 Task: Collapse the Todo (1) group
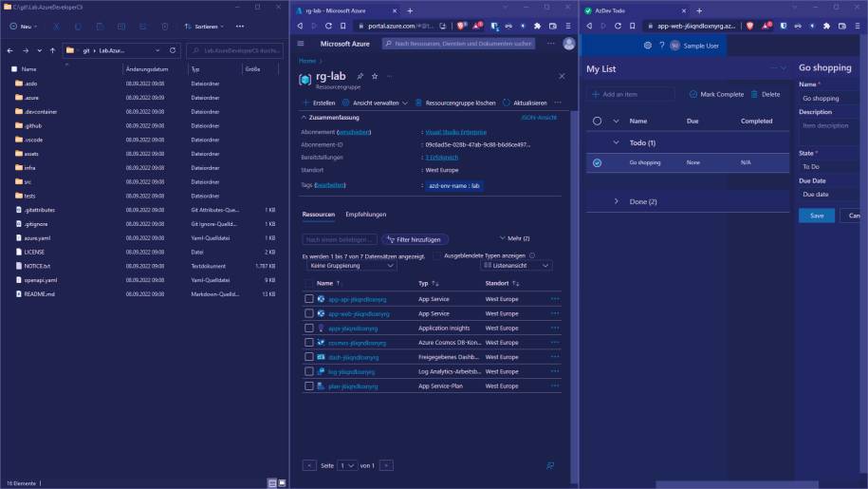coord(616,142)
